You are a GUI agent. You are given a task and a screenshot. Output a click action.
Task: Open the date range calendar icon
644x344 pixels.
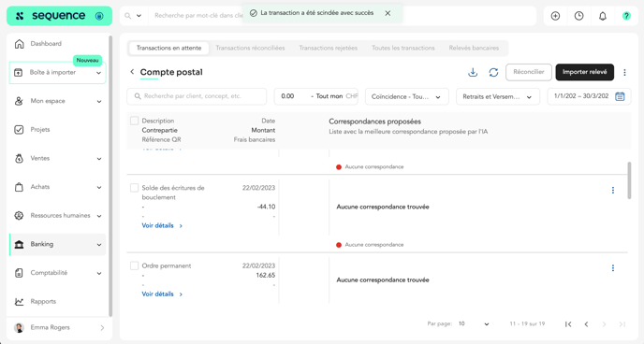(620, 96)
